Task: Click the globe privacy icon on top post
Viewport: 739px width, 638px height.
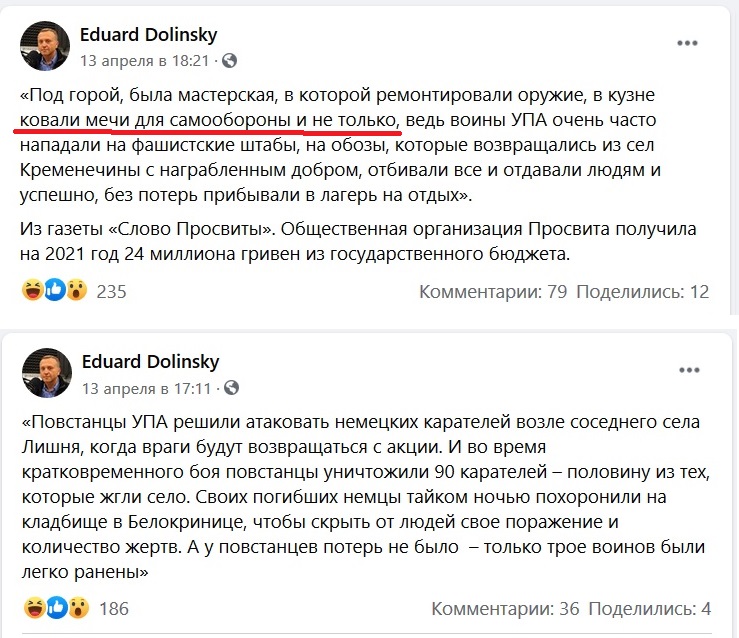Action: click(229, 60)
